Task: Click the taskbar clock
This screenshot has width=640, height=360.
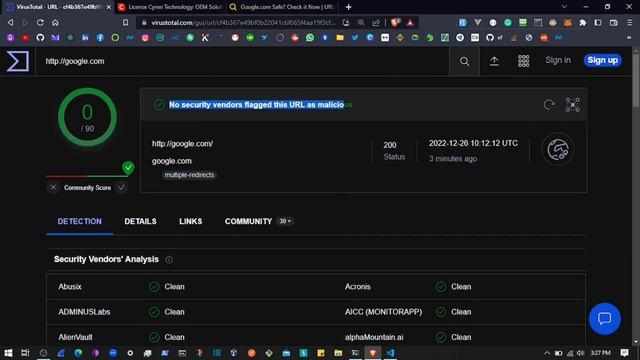Action: click(600, 353)
